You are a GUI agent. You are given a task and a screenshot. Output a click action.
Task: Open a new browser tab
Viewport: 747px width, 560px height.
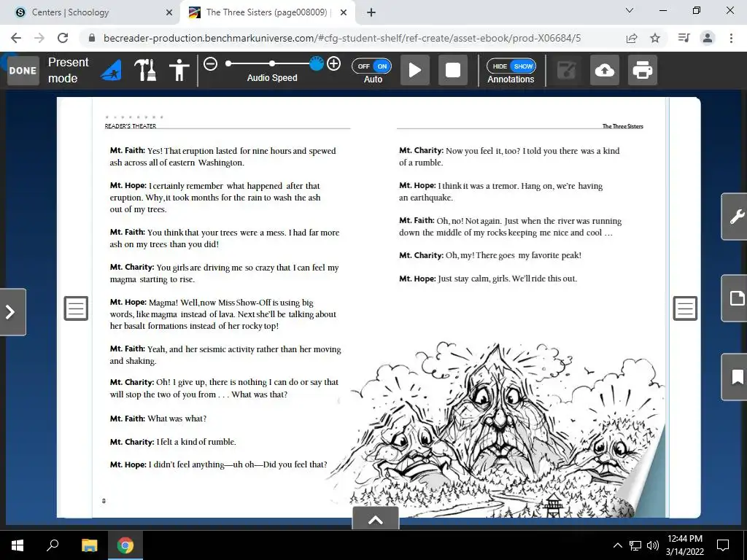pyautogui.click(x=371, y=12)
